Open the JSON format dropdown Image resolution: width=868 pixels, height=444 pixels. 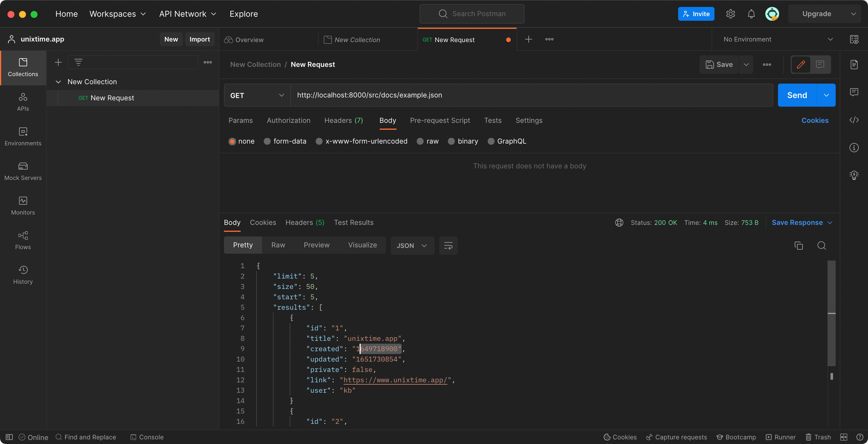click(412, 246)
